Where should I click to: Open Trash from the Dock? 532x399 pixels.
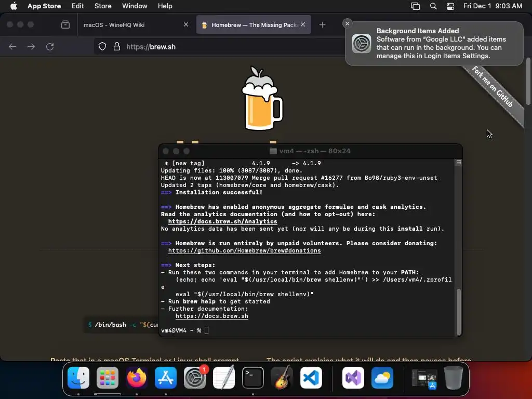click(454, 378)
